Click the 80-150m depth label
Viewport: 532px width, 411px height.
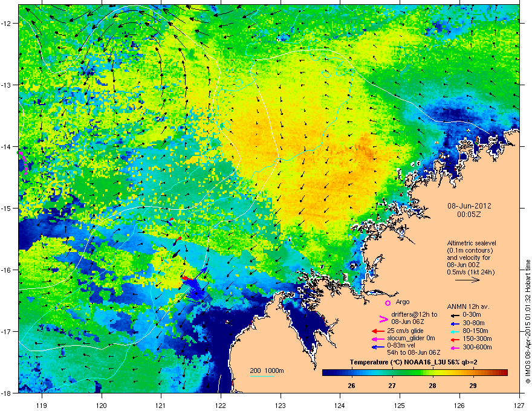click(475, 331)
